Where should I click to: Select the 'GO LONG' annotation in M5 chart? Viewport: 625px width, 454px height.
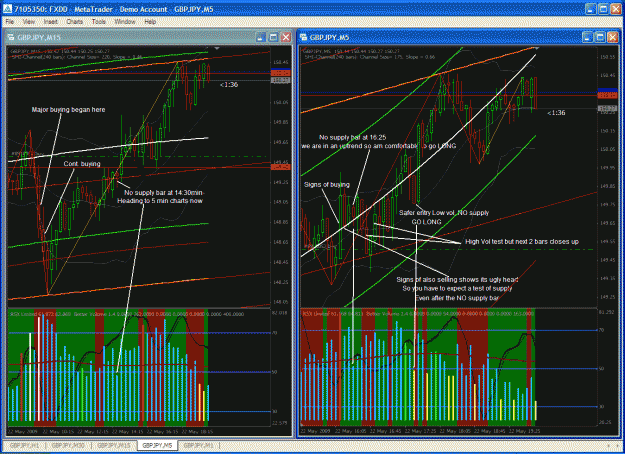(426, 222)
